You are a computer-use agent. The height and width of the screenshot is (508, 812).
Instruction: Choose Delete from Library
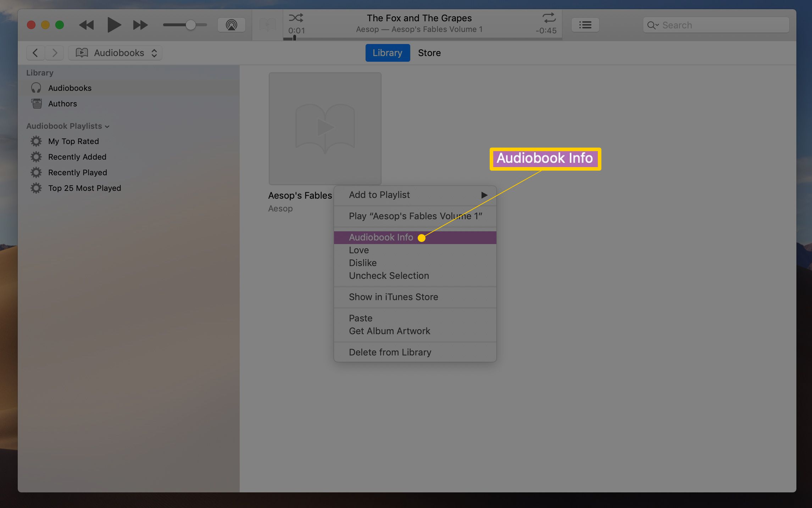pyautogui.click(x=415, y=352)
